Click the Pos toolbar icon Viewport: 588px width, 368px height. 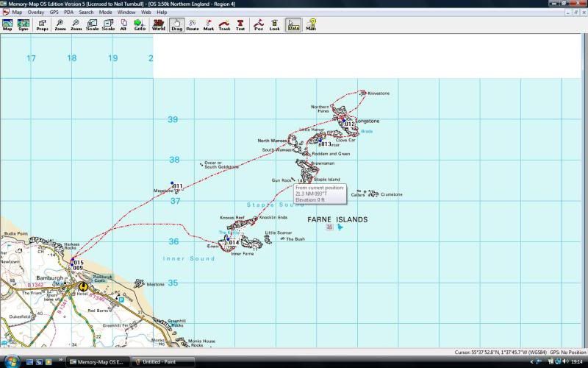(259, 24)
